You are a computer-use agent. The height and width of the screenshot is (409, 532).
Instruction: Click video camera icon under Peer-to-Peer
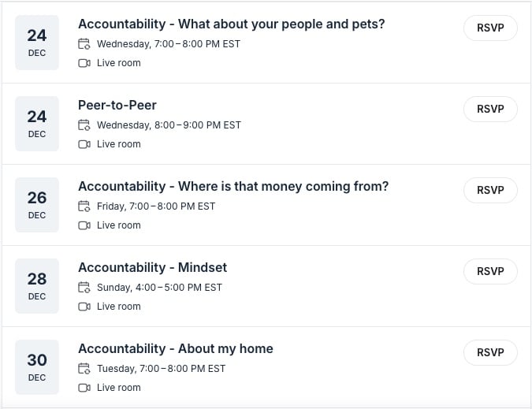pos(84,144)
